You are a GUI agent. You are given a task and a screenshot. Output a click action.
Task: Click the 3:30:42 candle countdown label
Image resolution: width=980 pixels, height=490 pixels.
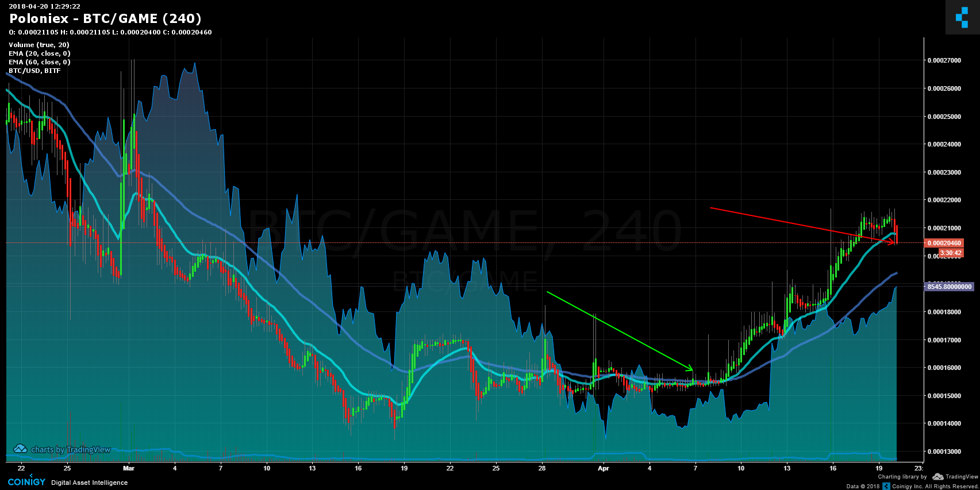(951, 253)
